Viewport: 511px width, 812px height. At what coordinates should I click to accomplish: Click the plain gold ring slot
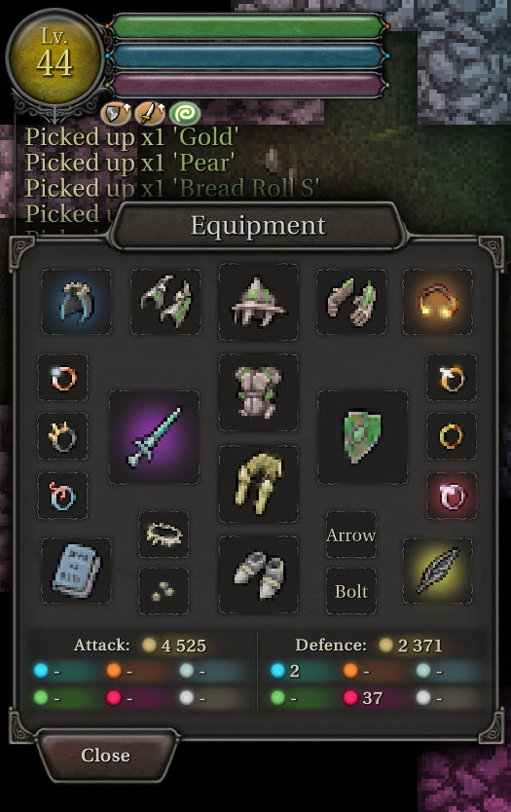pos(452,436)
